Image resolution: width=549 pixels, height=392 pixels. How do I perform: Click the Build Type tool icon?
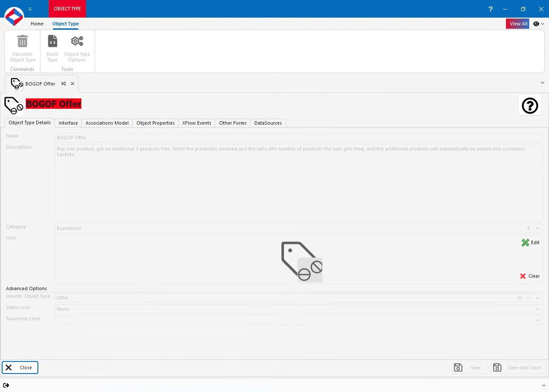tap(52, 41)
